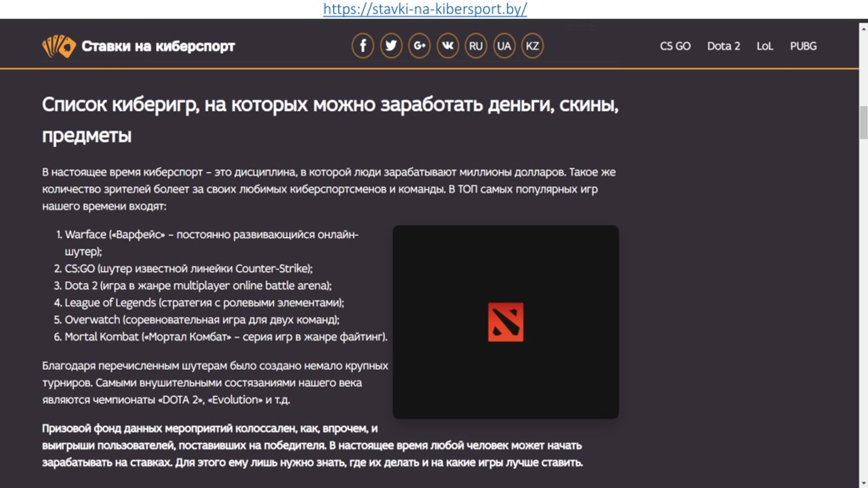Switch to the KZ region
Viewport: 868px width, 488px height.
532,46
